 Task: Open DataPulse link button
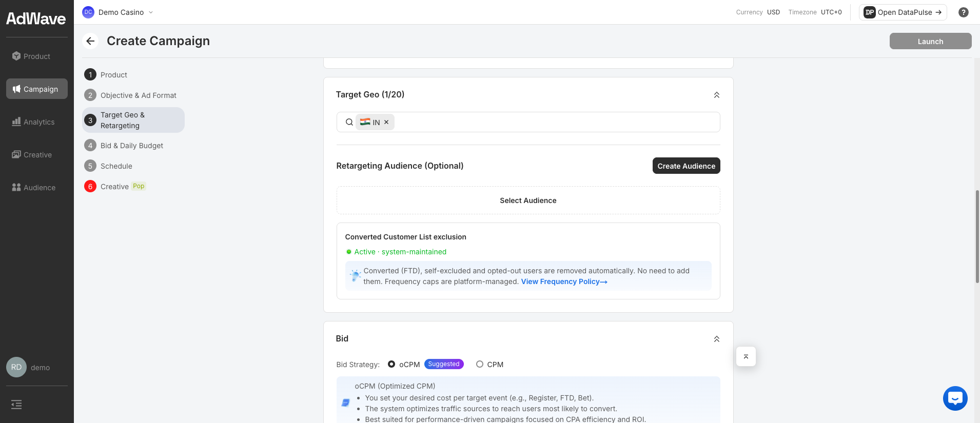[903, 12]
